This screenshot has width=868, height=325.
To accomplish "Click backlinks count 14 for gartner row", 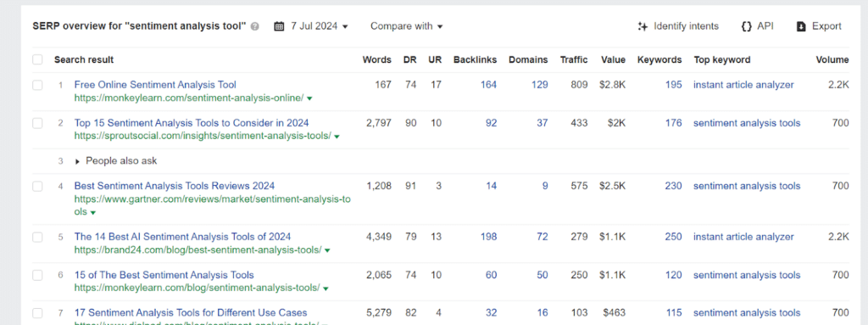I will pos(492,186).
